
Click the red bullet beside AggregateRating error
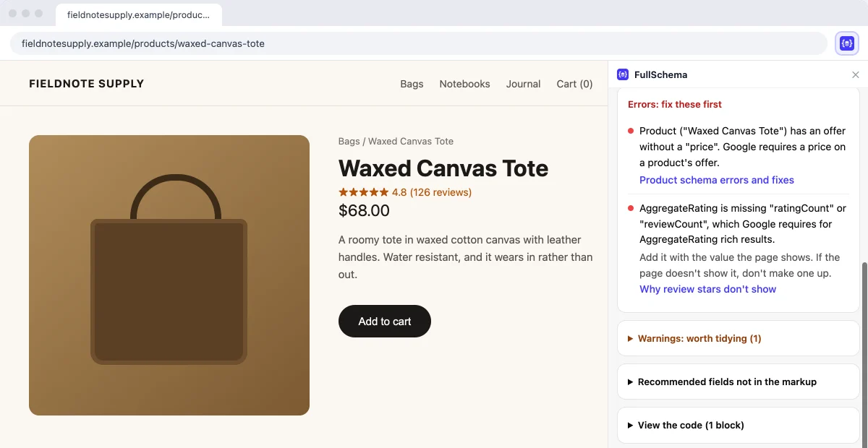click(631, 208)
